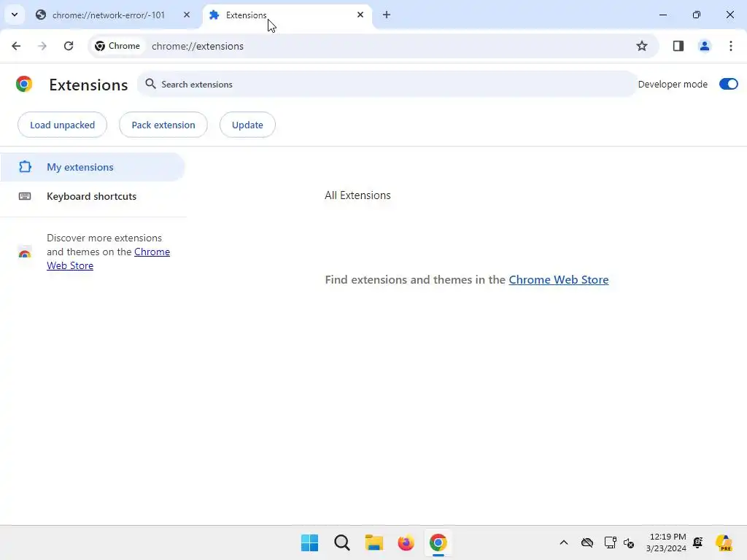
Task: Open File Explorer from taskbar
Action: (x=374, y=542)
